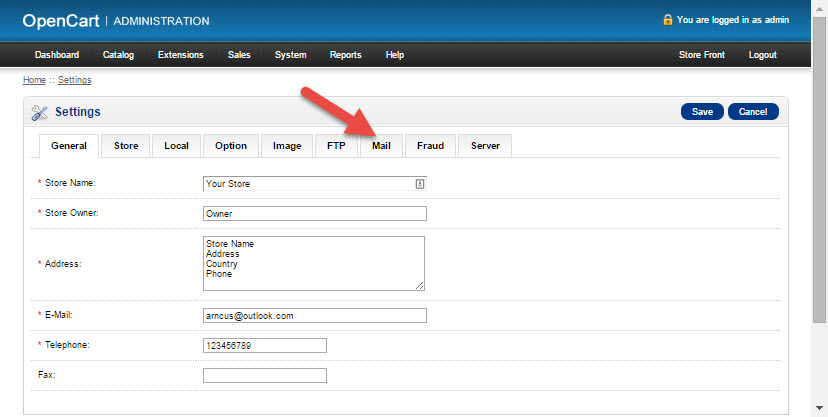This screenshot has height=417, width=828.
Task: Click inside the Address text area
Action: pos(314,263)
